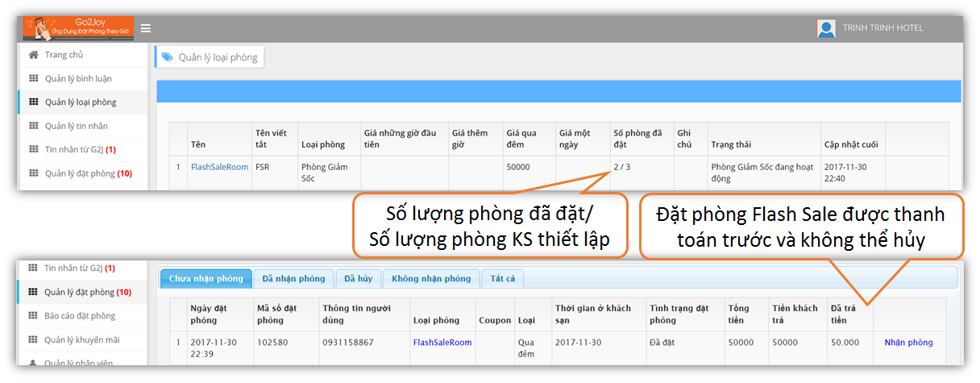Open the Quản lý nhân viên menu item
Viewport: 980px width, 383px height.
point(80,362)
